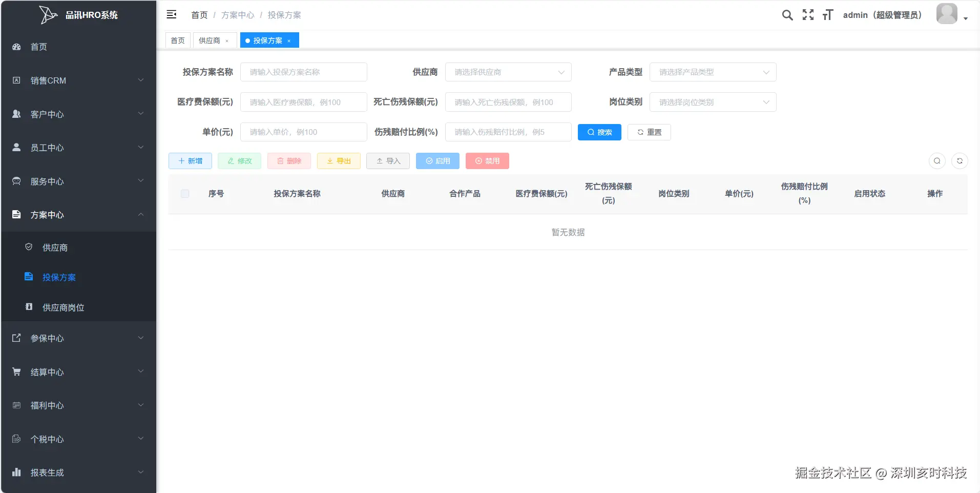
Task: Open 首页 from the sidebar
Action: (78, 47)
